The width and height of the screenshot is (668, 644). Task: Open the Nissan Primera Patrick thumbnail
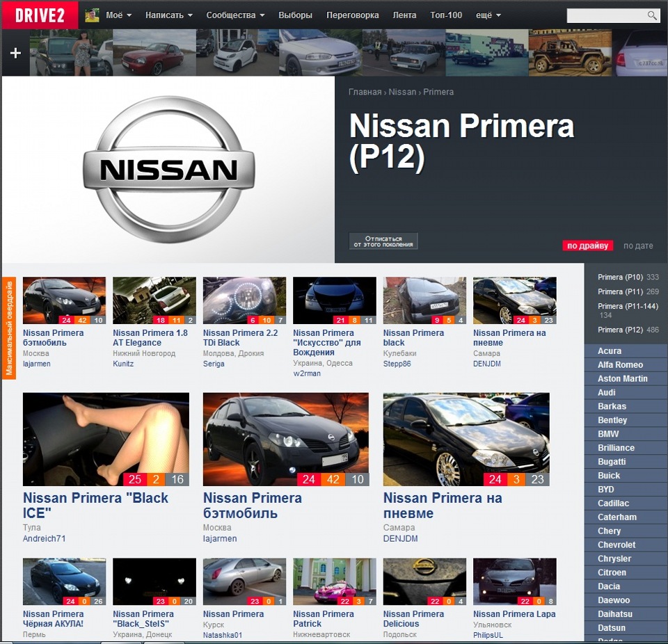(335, 581)
